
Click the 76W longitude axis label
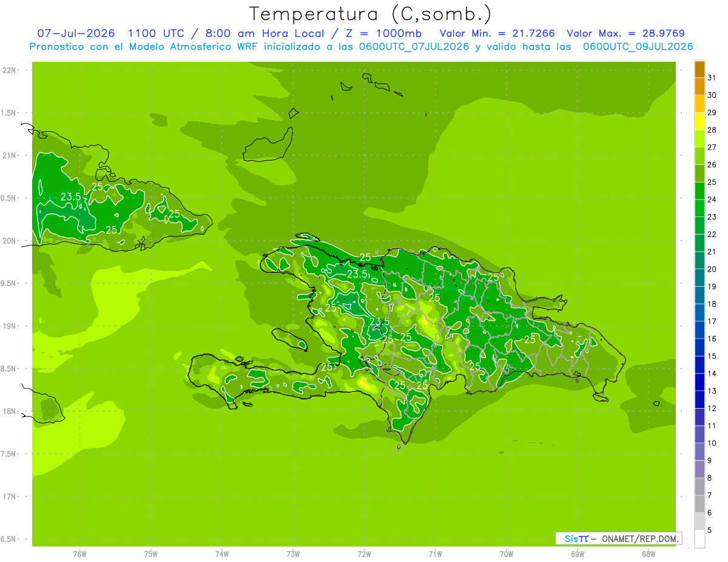[x=79, y=554]
